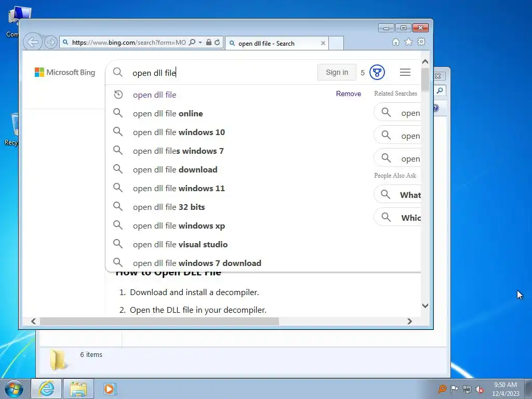Click step 'Download and install a decompiler.'

(194, 292)
